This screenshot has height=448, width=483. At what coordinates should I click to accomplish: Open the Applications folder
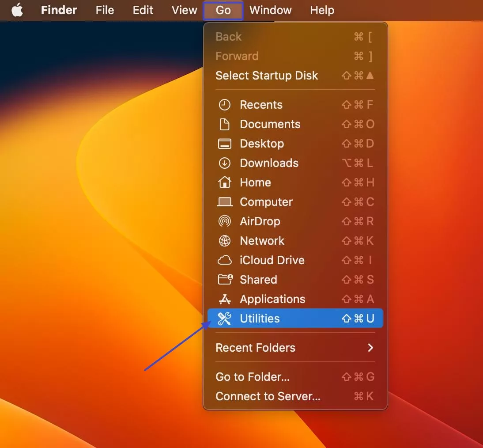point(295,299)
